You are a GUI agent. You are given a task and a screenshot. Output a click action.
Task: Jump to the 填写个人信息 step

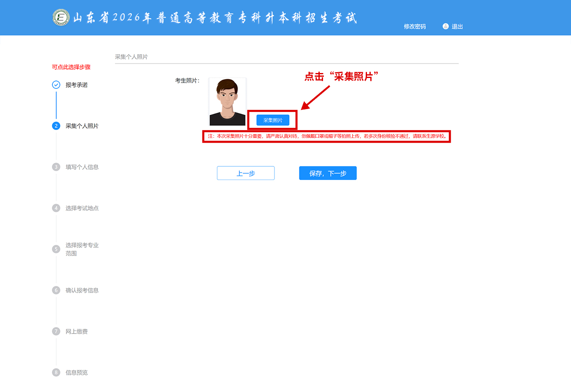82,167
